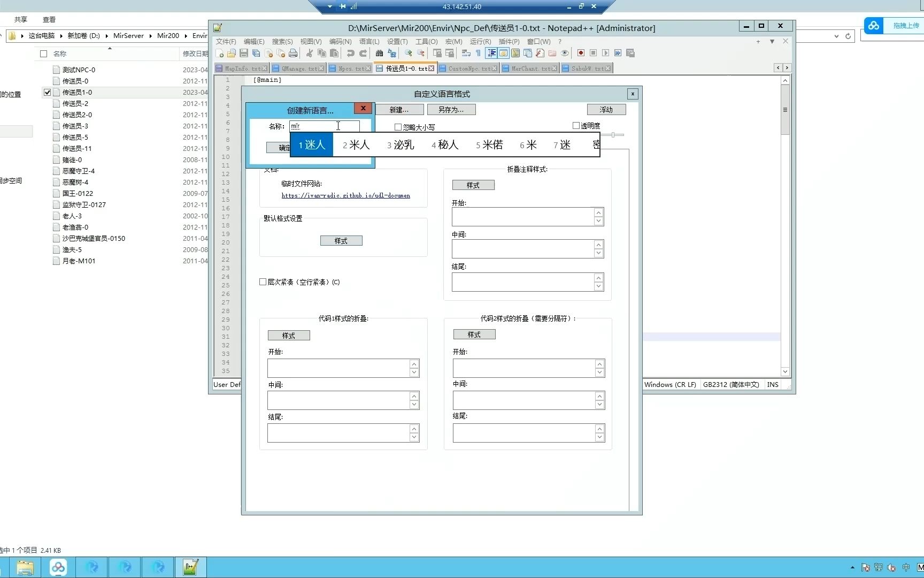Click inside the 名称 input field
Image resolution: width=924 pixels, height=578 pixels.
tap(324, 126)
